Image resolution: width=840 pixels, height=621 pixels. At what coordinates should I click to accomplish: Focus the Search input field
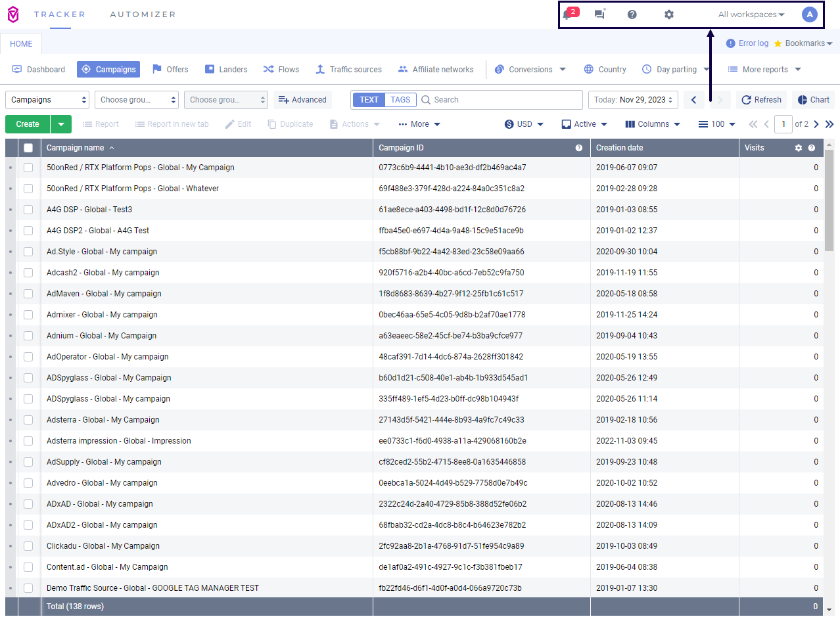click(x=501, y=100)
